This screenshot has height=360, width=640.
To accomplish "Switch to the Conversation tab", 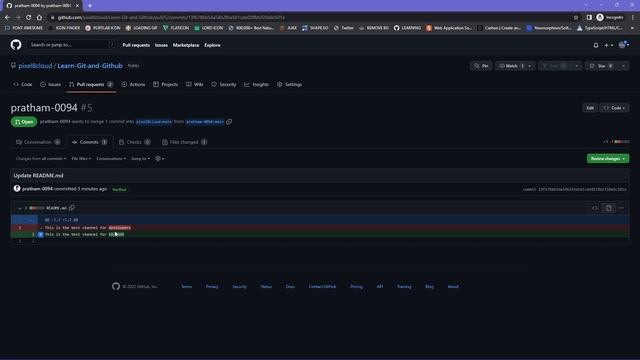I will click(38, 142).
